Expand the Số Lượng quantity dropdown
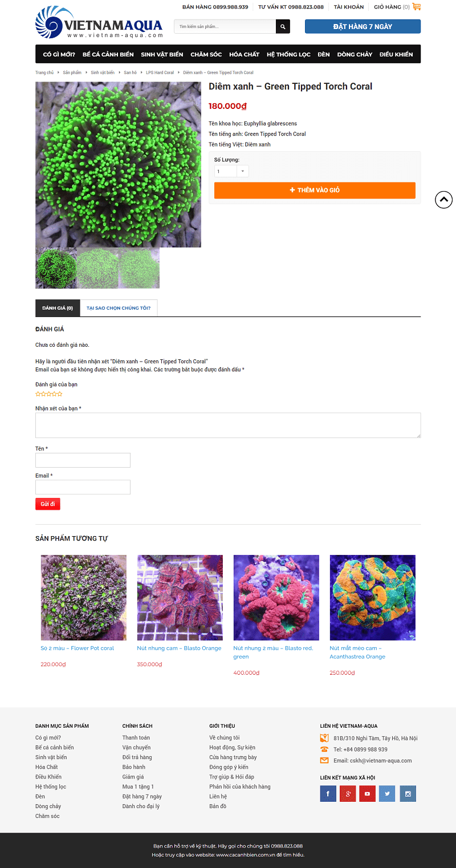Viewport: 456px width, 868px height. pyautogui.click(x=231, y=171)
